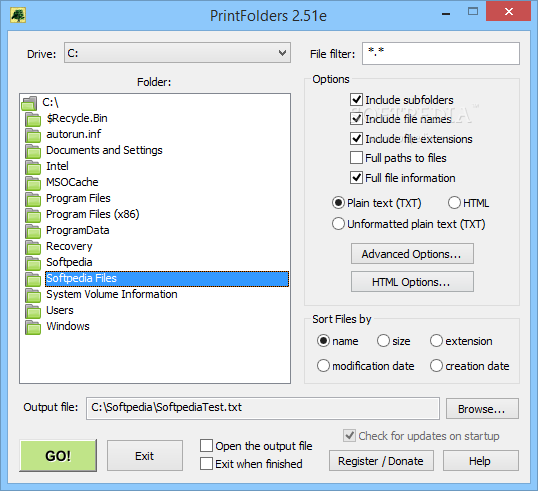Click the Program Files (x86) folder icon
Viewport: 538px width, 491px height.
[x=33, y=215]
